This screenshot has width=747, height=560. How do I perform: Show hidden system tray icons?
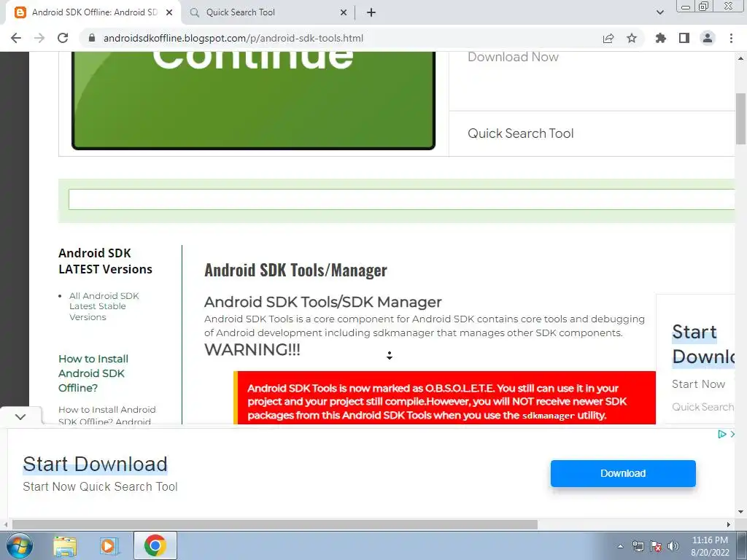(x=620, y=546)
